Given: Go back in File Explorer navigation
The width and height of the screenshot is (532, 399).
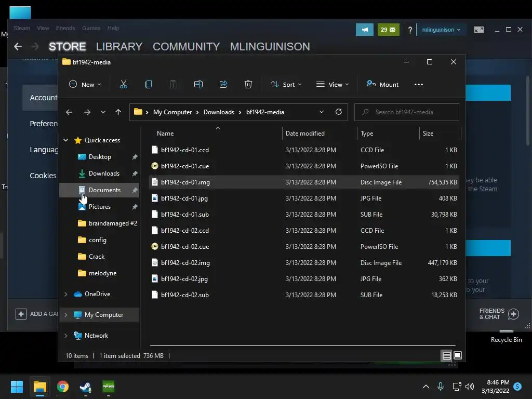Looking at the screenshot, I should click(x=69, y=112).
